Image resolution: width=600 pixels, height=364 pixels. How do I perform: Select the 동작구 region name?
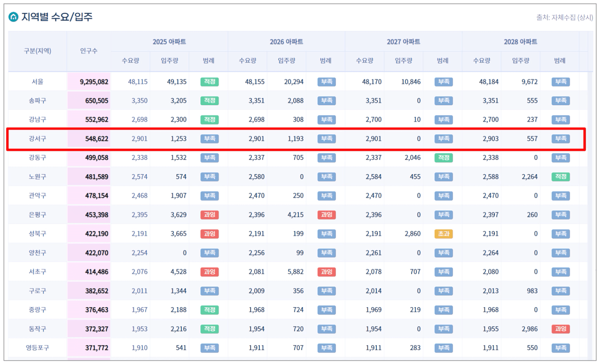point(37,329)
